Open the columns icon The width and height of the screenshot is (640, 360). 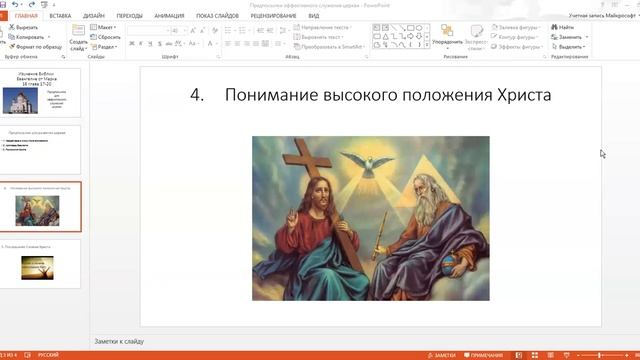pyautogui.click(x=278, y=44)
